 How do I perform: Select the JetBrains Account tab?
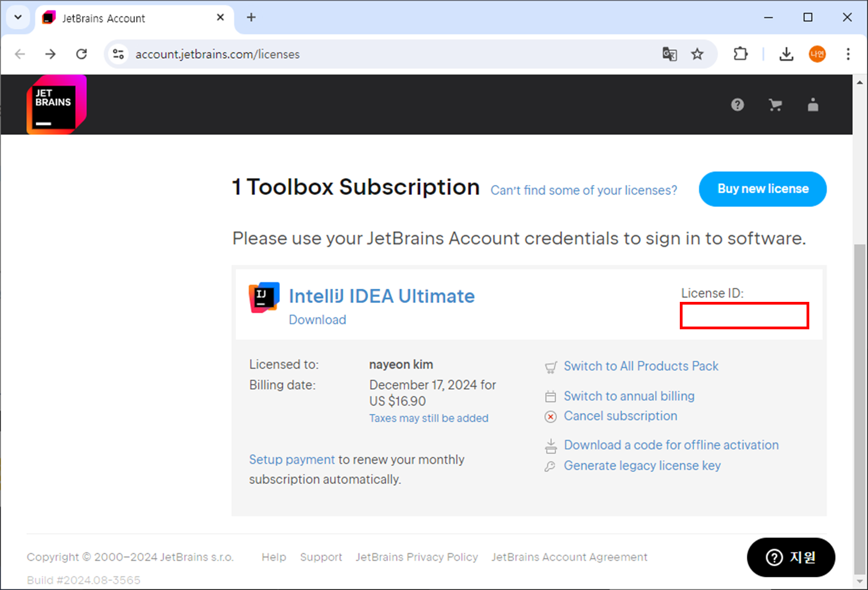[x=134, y=18]
